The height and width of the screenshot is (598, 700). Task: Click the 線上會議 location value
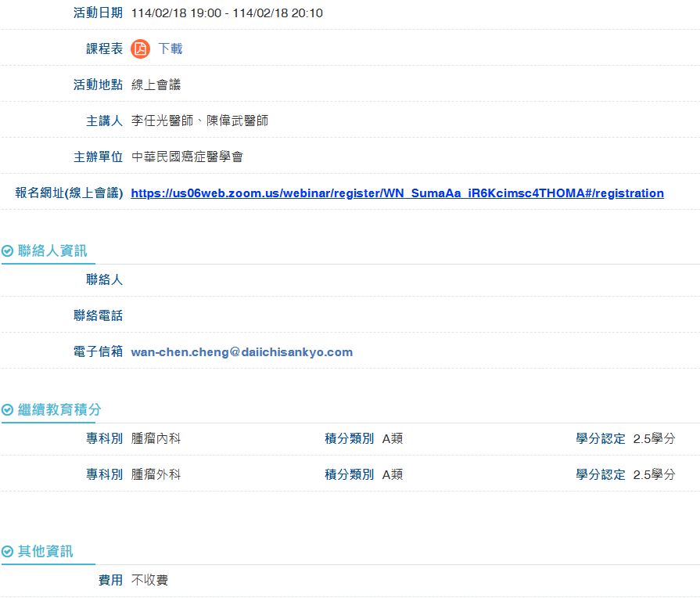point(156,85)
